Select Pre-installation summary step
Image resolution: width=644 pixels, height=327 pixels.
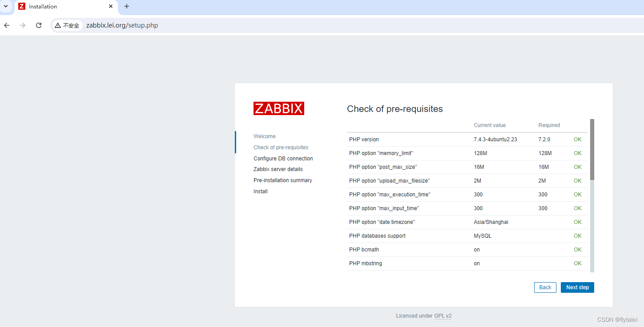pos(283,180)
